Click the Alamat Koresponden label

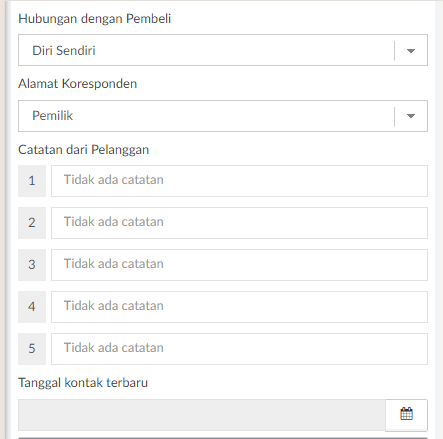tap(78, 84)
